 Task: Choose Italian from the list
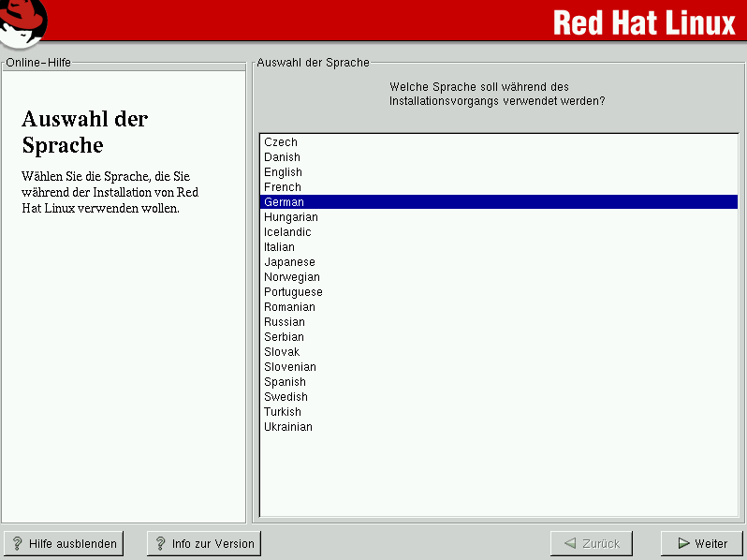[x=279, y=247]
